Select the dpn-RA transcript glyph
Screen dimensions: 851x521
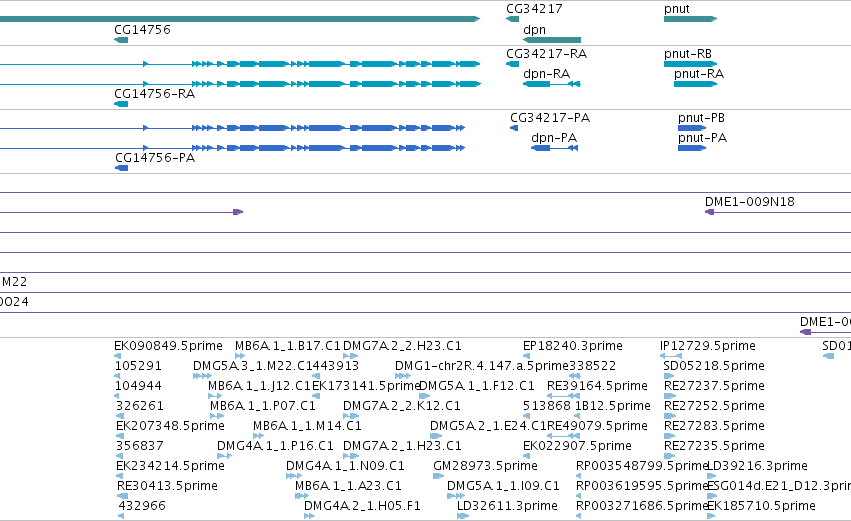click(x=552, y=84)
